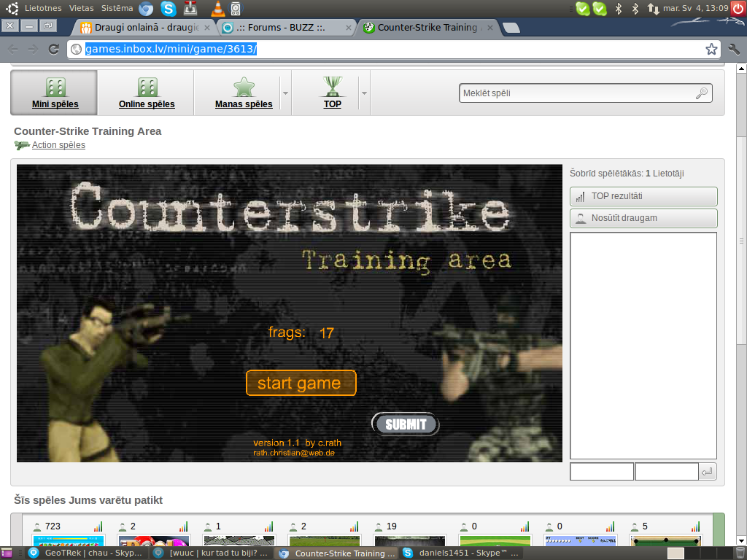Click the left chat input field
This screenshot has width=747, height=560.
click(x=602, y=472)
